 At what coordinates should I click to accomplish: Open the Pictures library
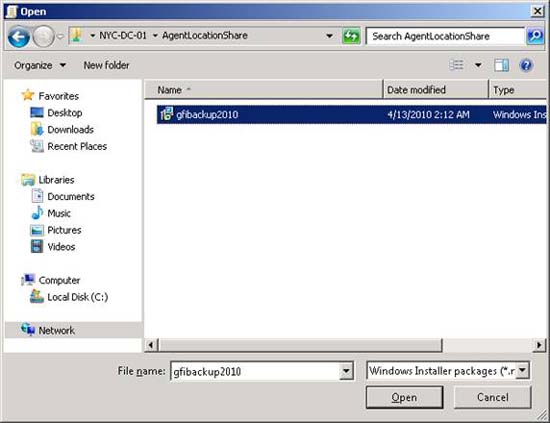[64, 230]
